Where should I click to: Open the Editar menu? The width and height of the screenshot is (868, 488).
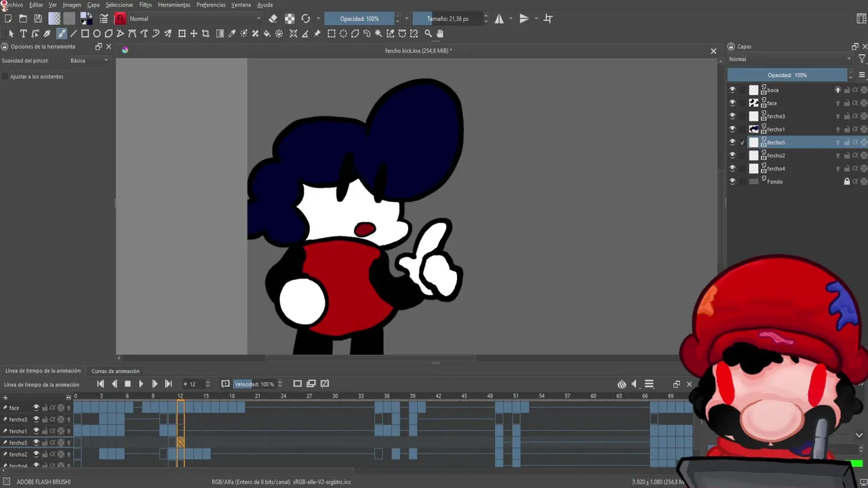click(36, 5)
